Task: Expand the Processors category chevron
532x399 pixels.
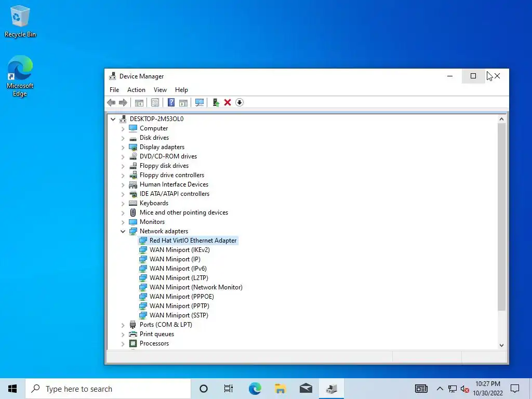Action: [123, 344]
